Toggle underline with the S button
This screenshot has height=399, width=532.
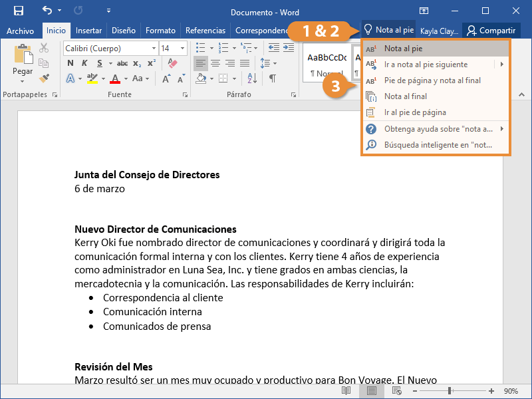point(99,63)
